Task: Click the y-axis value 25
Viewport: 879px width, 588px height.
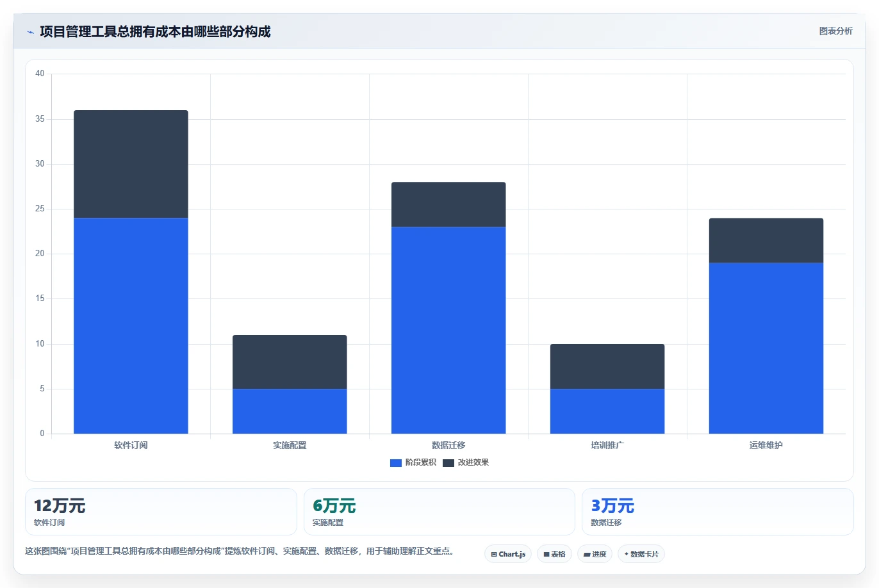Action: click(40, 209)
